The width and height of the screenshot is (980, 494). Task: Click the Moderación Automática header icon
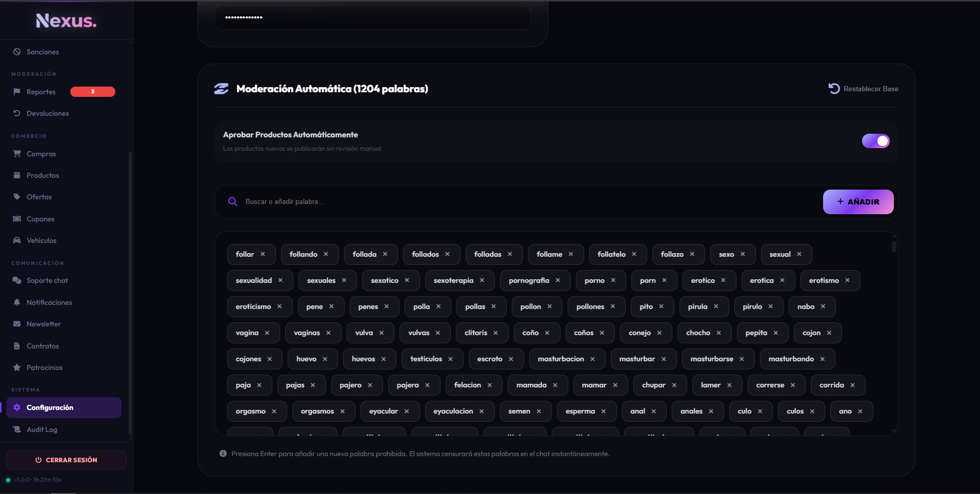221,89
